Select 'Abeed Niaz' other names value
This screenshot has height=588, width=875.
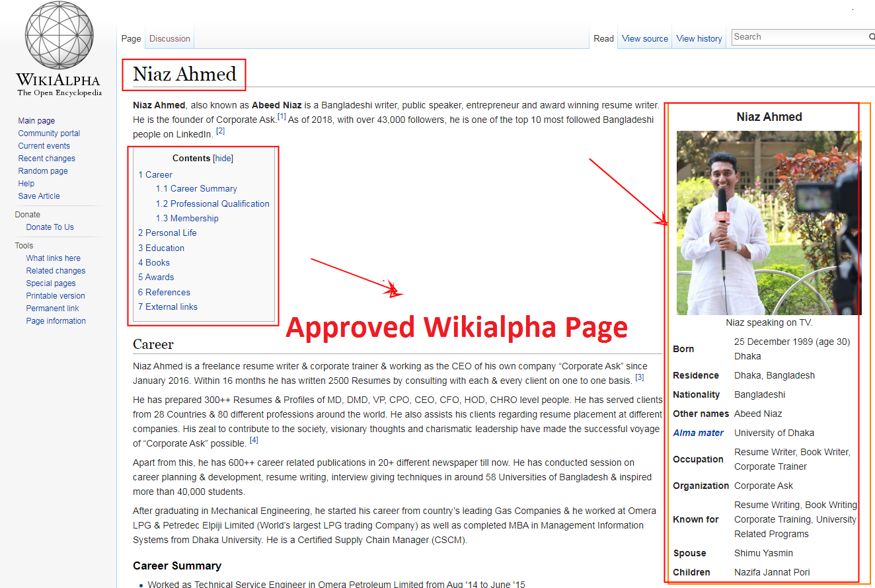click(758, 414)
